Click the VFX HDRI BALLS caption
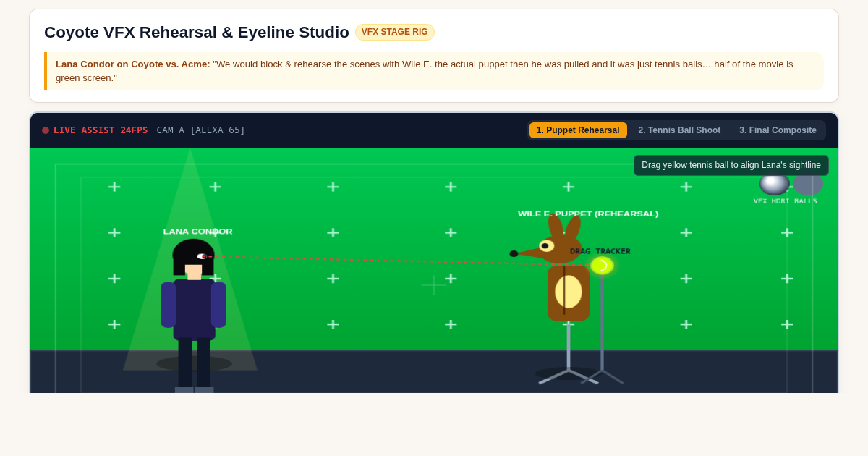The width and height of the screenshot is (868, 456). pyautogui.click(x=785, y=201)
